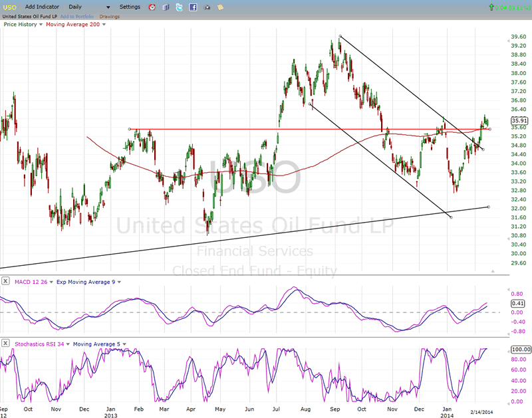Click the Drawings link

(x=109, y=17)
